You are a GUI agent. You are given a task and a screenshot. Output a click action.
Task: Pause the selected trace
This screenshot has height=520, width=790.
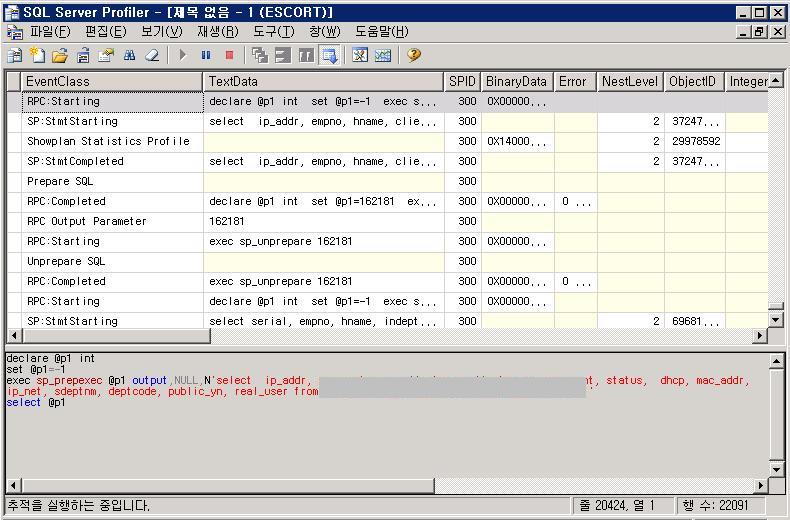point(206,55)
